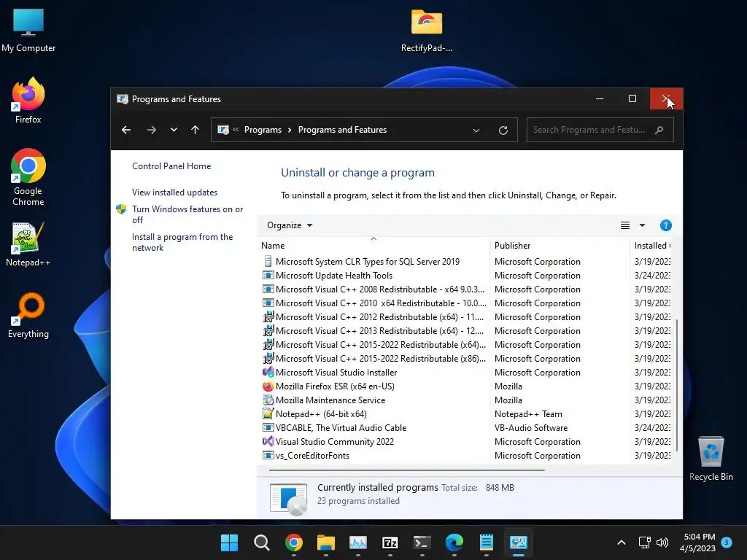Open the view options dropdown arrow
The image size is (747, 560).
642,225
